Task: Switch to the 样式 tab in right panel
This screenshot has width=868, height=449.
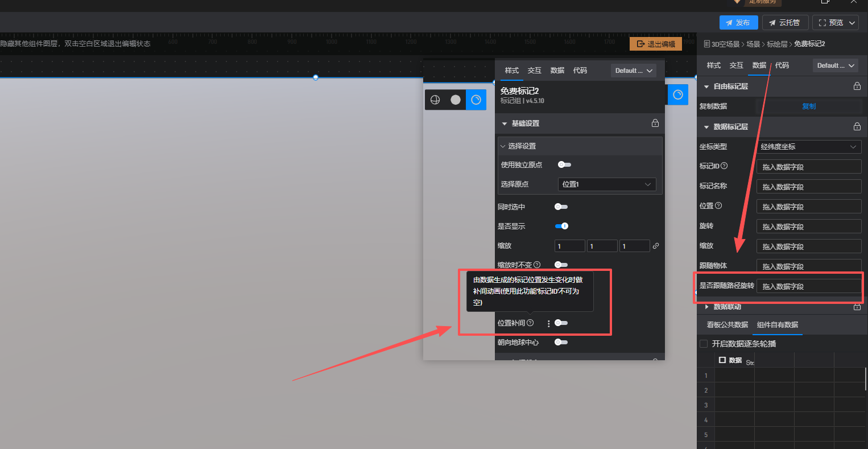Action: 713,65
